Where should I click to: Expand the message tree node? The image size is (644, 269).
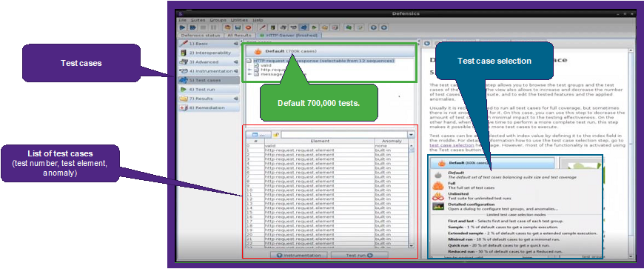click(x=249, y=74)
